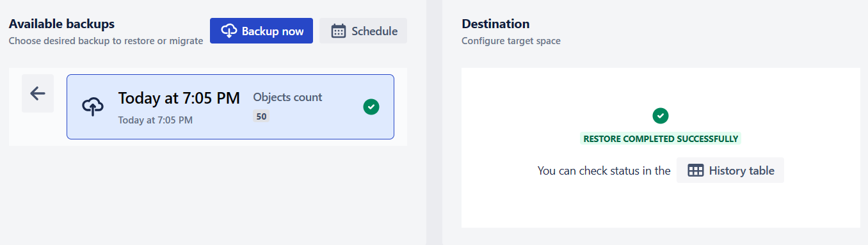The image size is (868, 245).
Task: Click the cloud icon in the Backup now button
Action: [x=229, y=31]
